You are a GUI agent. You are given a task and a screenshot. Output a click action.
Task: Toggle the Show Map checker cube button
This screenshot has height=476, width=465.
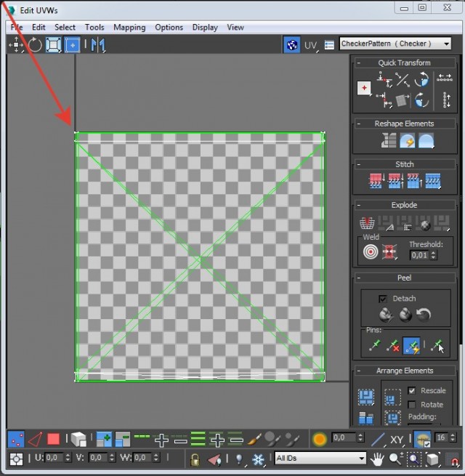291,45
